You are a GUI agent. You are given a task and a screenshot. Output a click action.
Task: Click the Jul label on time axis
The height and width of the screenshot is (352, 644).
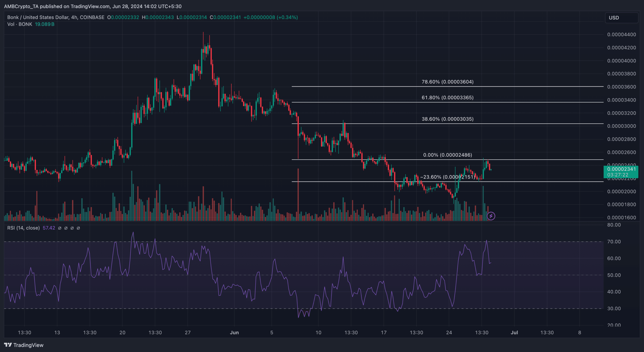coord(514,333)
